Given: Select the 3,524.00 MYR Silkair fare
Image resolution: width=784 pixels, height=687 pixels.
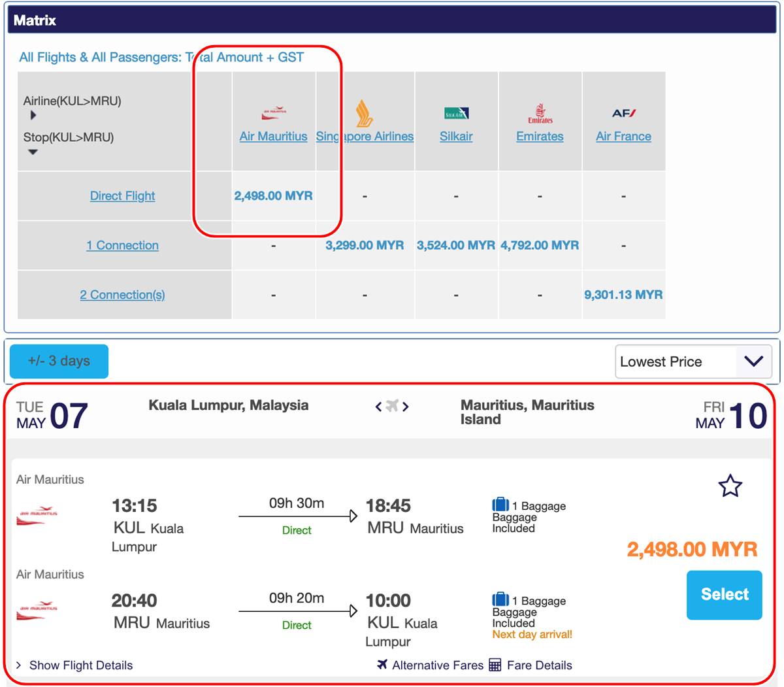Looking at the screenshot, I should click(x=456, y=246).
